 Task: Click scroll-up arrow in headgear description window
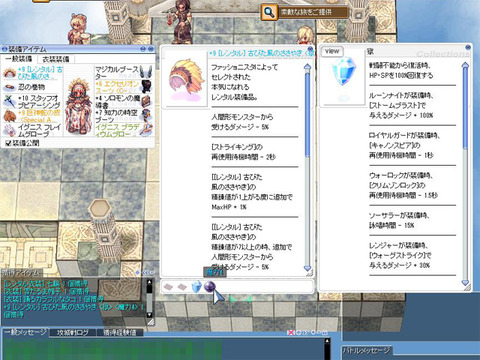click(x=307, y=67)
